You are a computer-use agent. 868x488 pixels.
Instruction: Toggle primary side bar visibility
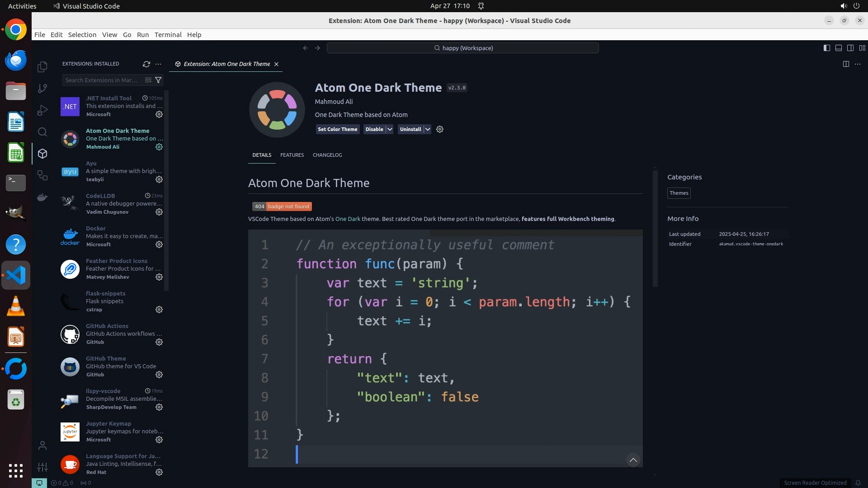coord(827,48)
